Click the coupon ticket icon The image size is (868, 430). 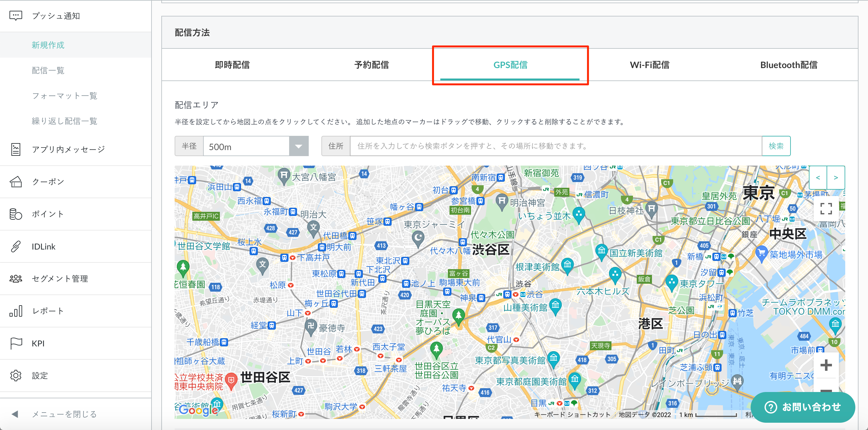[15, 182]
